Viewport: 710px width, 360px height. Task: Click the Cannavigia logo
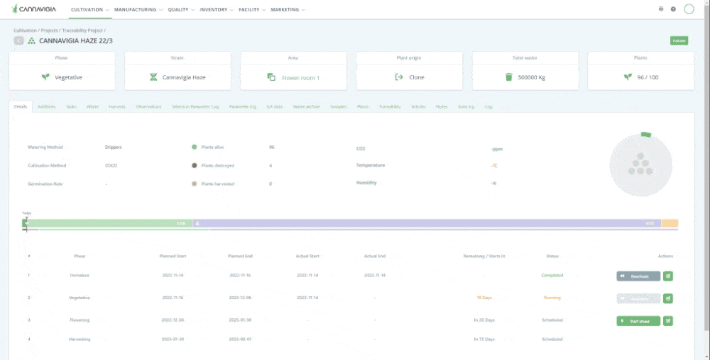(34, 9)
